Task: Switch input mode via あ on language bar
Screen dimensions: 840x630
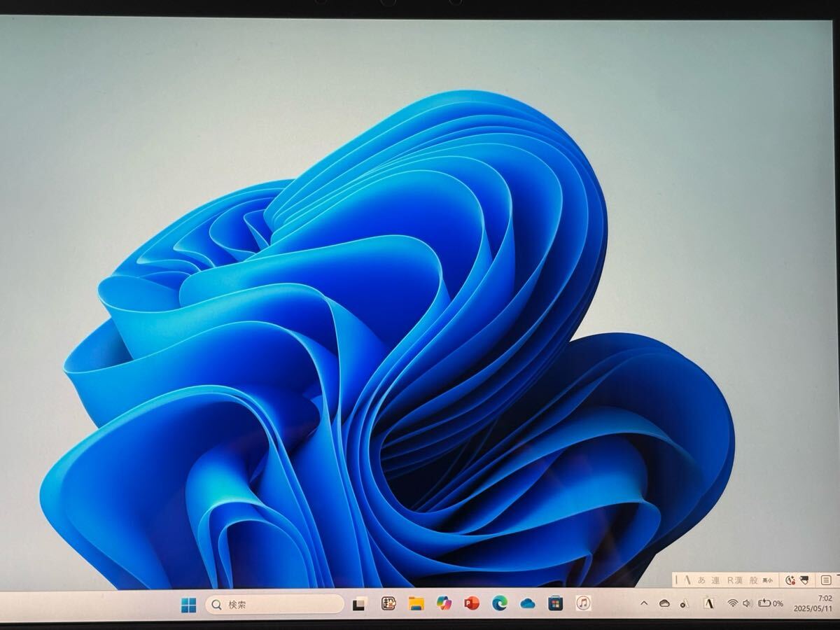Action: pyautogui.click(x=702, y=580)
